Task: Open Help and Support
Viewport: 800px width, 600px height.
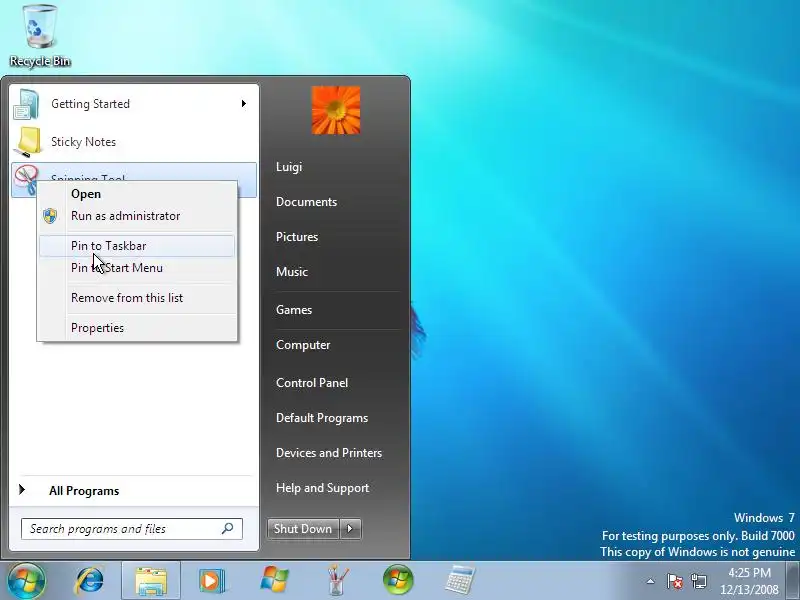Action: click(x=322, y=488)
